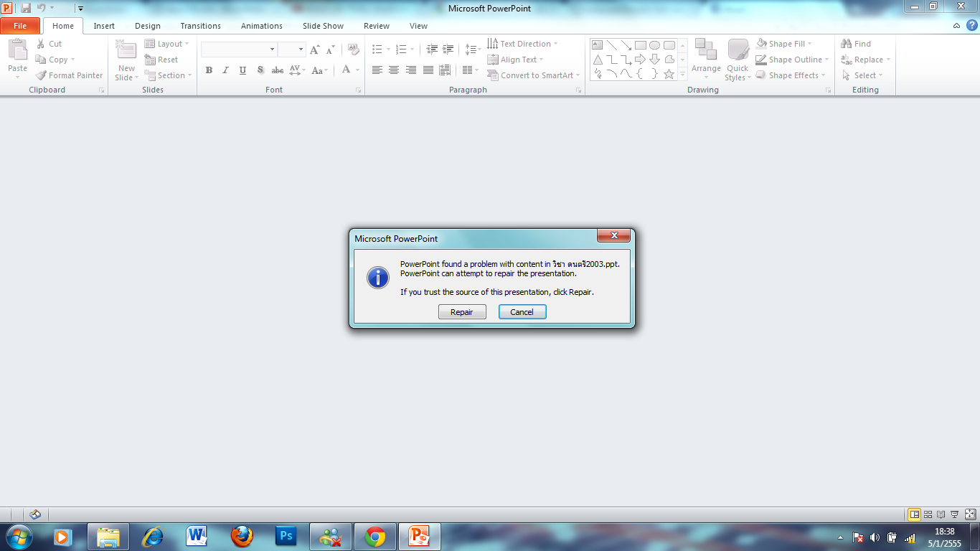The width and height of the screenshot is (980, 551).
Task: Open the File tab
Action: click(x=20, y=26)
